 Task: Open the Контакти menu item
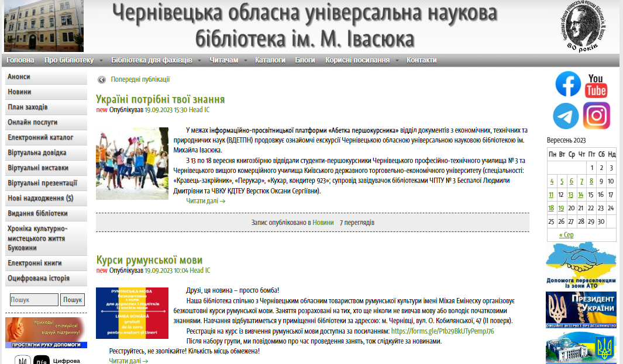point(422,60)
